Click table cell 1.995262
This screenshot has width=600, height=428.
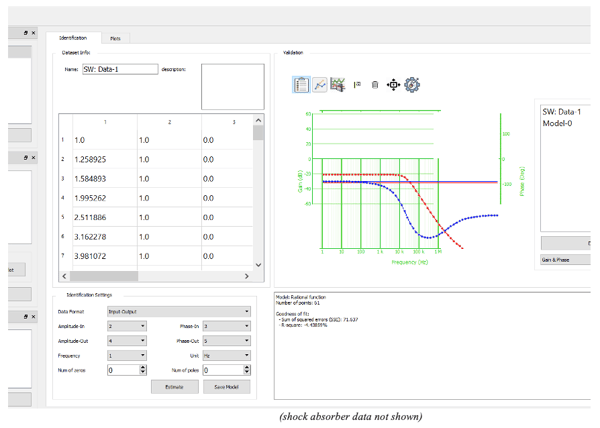point(105,198)
